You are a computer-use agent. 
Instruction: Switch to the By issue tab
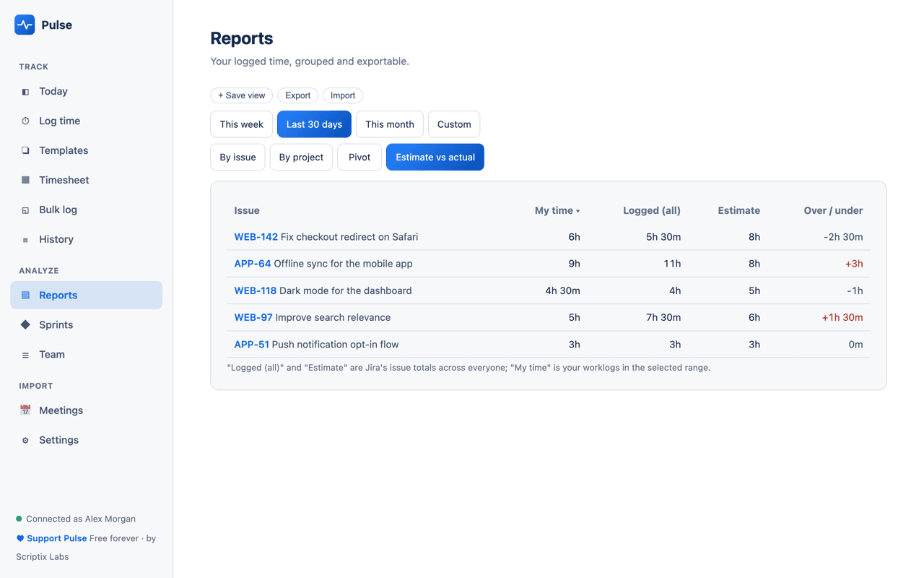click(237, 157)
